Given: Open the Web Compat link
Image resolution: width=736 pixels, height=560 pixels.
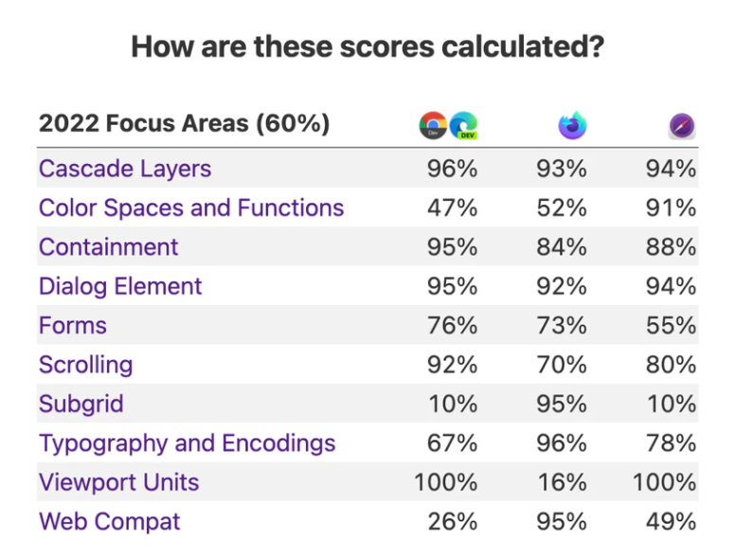Looking at the screenshot, I should click(x=109, y=521).
